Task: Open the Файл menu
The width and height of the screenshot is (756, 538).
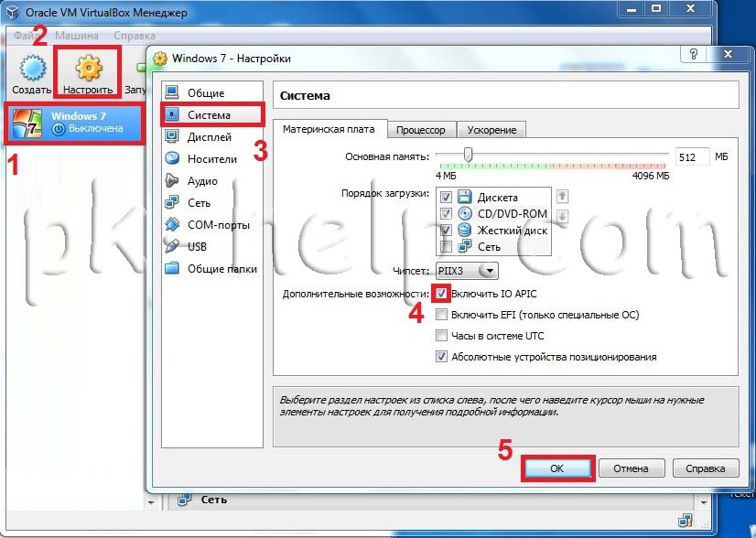Action: [x=26, y=36]
